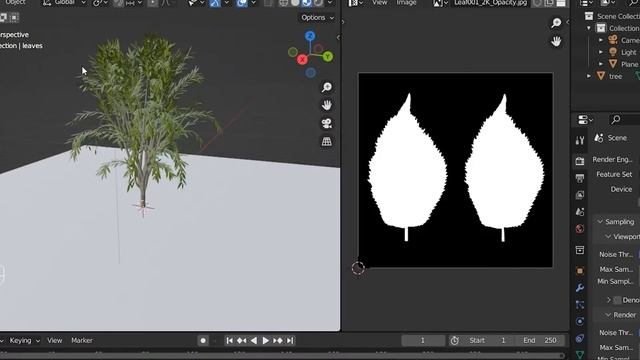Click the current frame field showing 1
The height and width of the screenshot is (360, 640).
click(423, 340)
